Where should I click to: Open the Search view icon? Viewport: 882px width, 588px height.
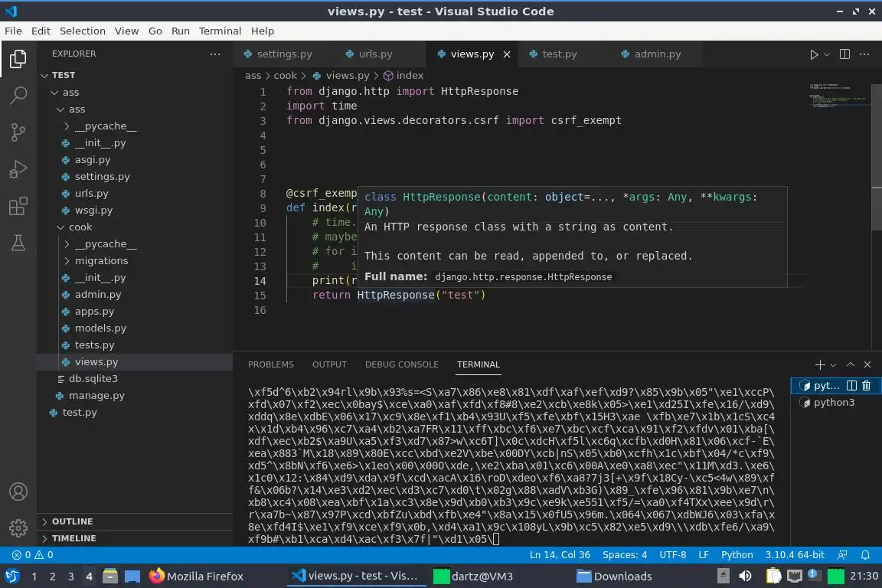[18, 95]
